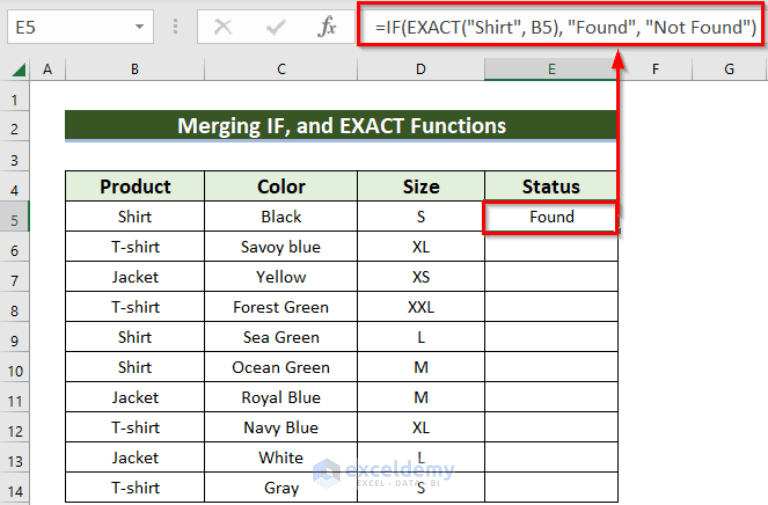Viewport: 768px width, 505px height.
Task: Click the 'Color' header cell
Action: tap(281, 187)
